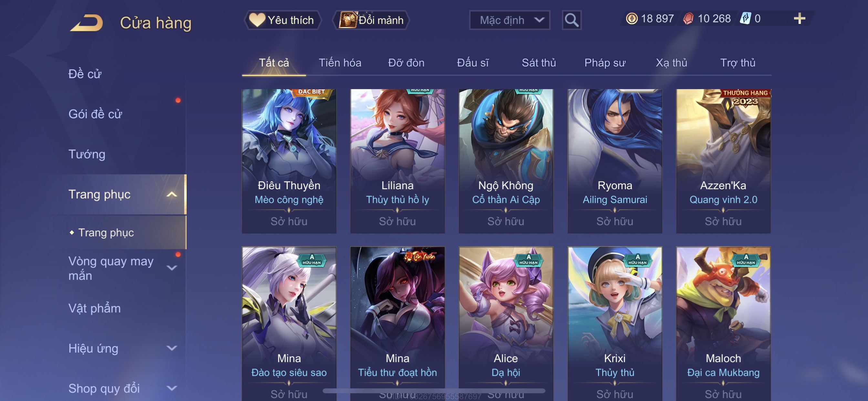
Task: Expand Vòng quay may mắn section
Action: pyautogui.click(x=172, y=268)
